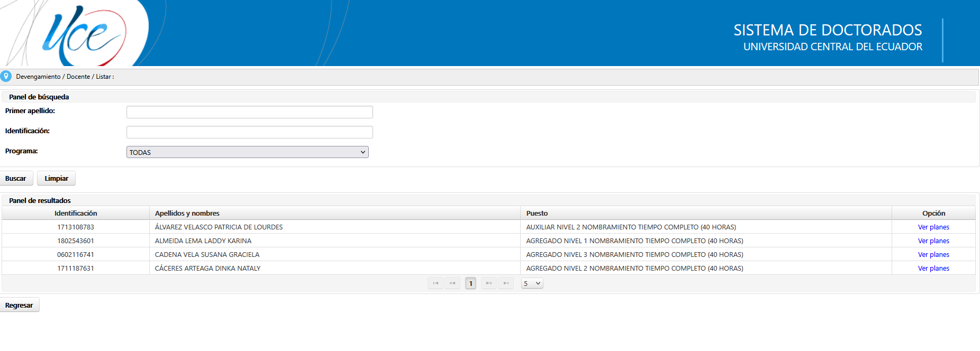Click the Opción column header
The width and height of the screenshot is (980, 351).
coord(934,213)
